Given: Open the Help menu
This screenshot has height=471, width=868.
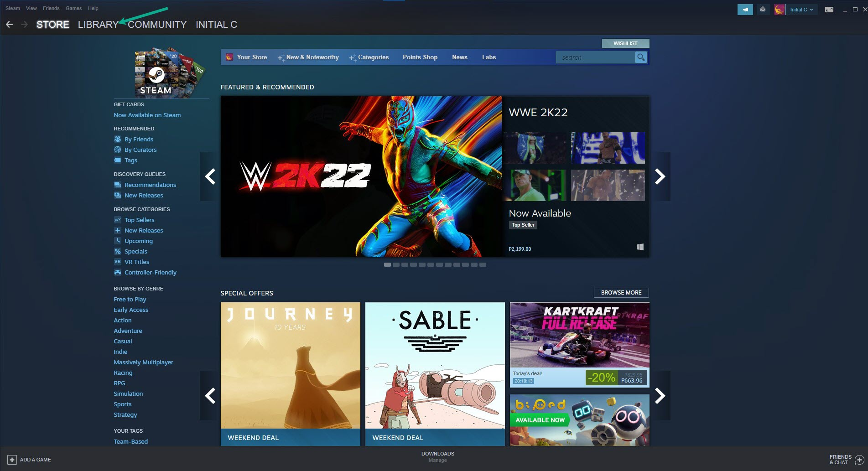Looking at the screenshot, I should (93, 8).
